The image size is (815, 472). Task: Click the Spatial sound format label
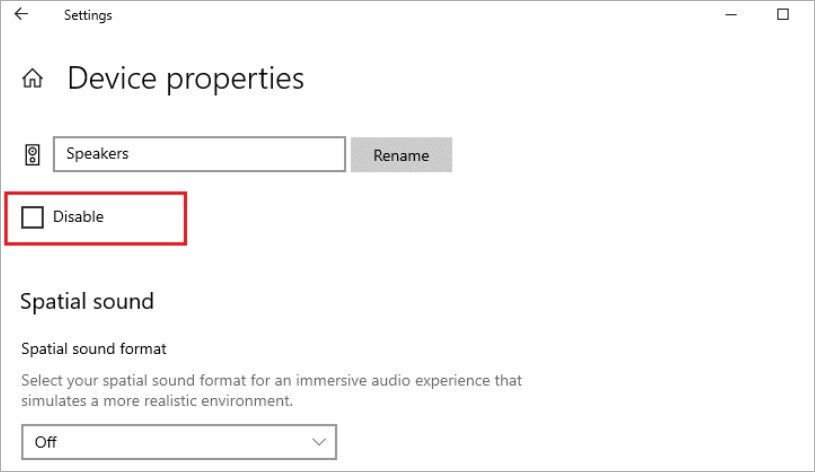tap(94, 349)
